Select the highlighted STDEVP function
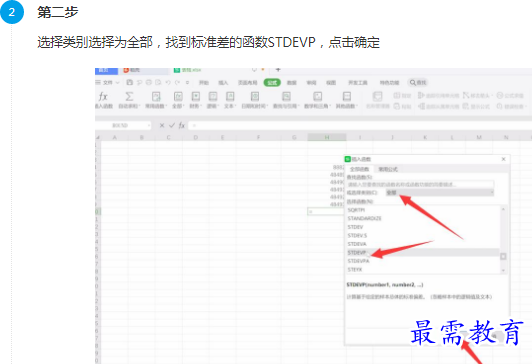 click(423, 252)
